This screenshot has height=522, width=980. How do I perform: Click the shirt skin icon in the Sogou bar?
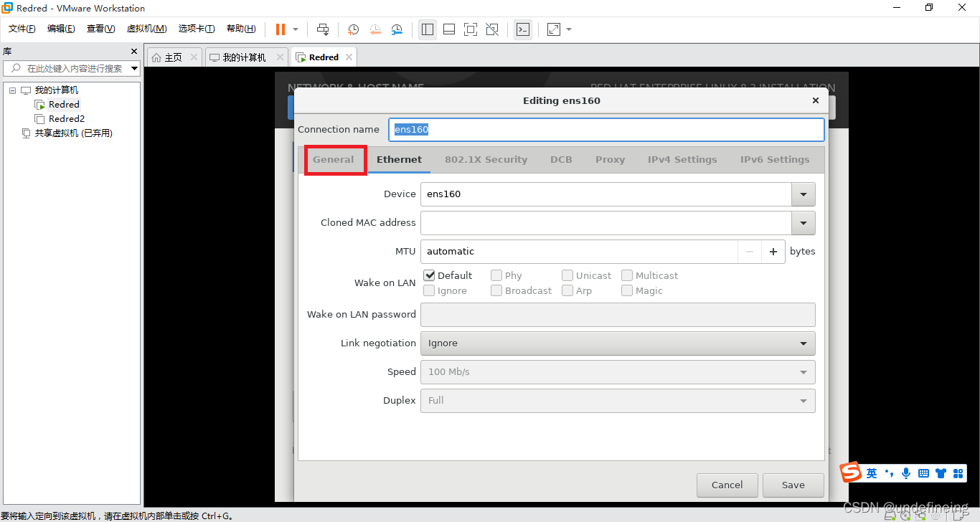[x=941, y=473]
